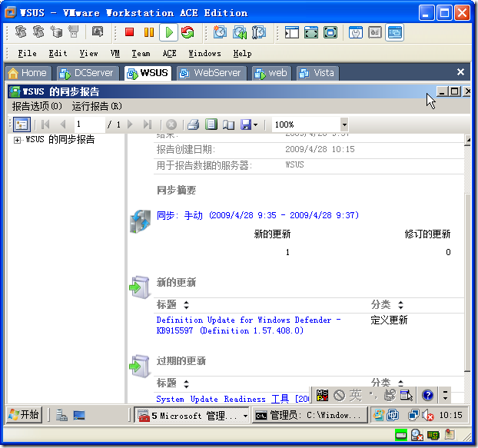
Task: Sort 新的更新 table by 标题 arrows
Action: pos(186,305)
